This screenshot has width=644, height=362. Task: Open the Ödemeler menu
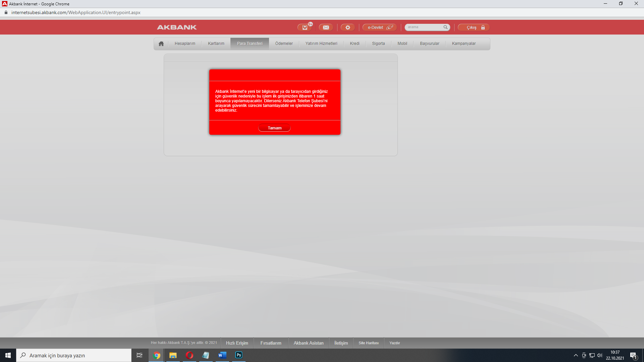pos(284,44)
